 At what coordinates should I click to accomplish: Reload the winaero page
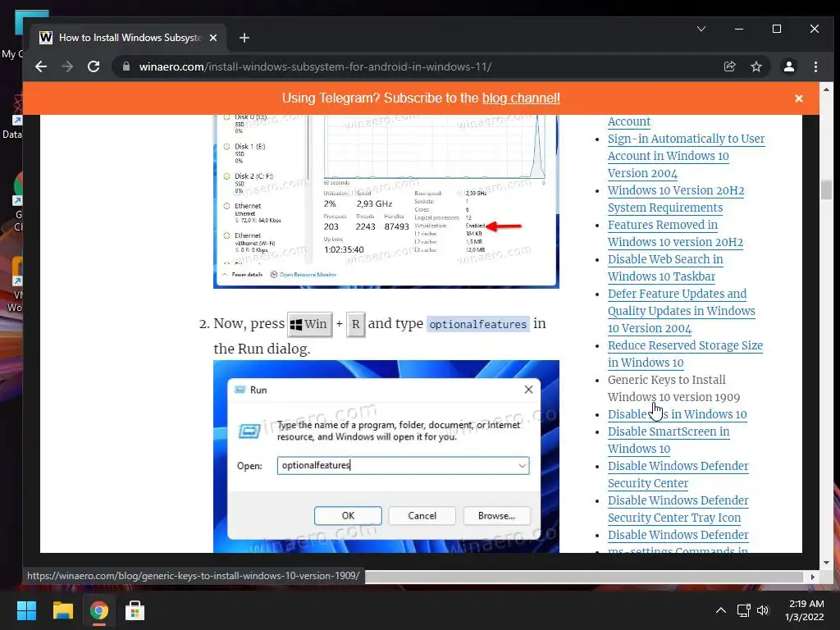click(x=94, y=66)
